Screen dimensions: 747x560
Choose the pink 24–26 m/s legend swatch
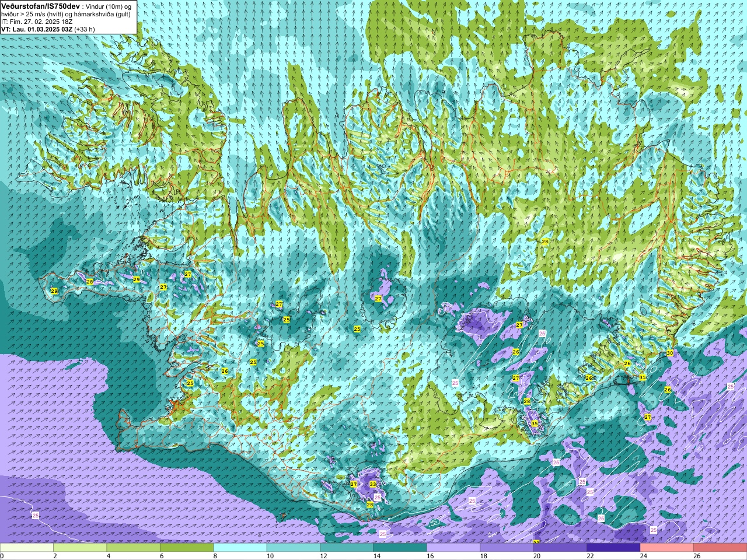click(x=666, y=548)
